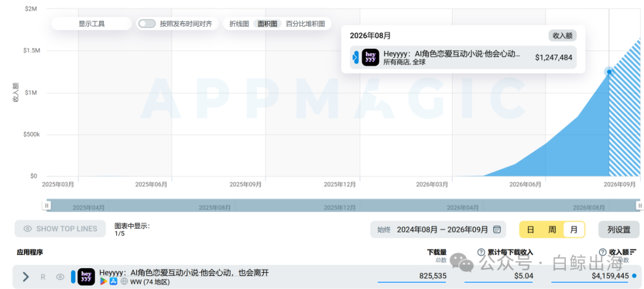Click the eye icon on SHOW TOP LINES
The height and width of the screenshot is (289, 644).
(27, 229)
